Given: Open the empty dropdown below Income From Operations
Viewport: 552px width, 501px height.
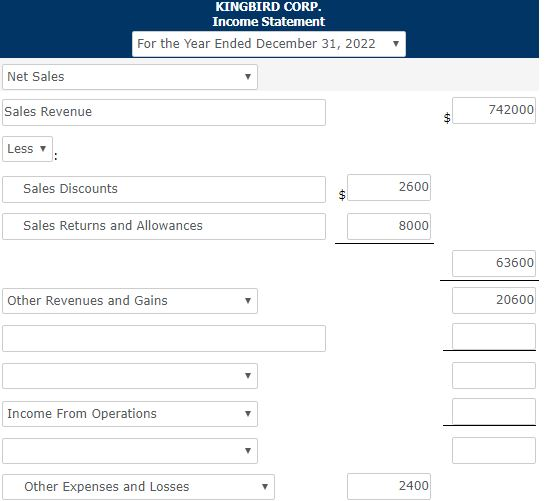Looking at the screenshot, I should tap(130, 451).
